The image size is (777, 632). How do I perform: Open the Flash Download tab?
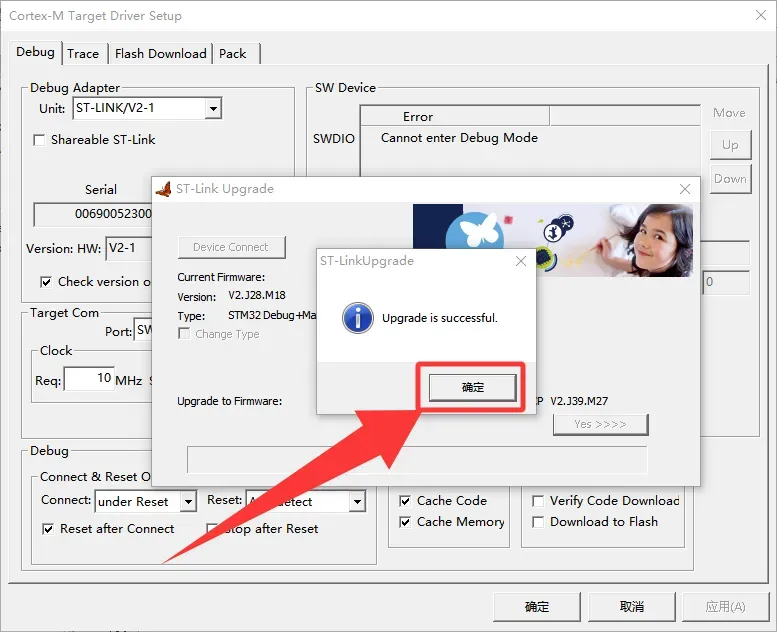(160, 54)
